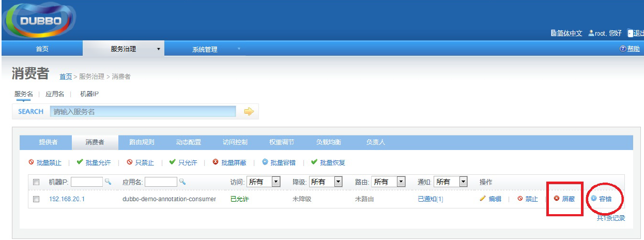Open the 降级 filter dropdown
The image size is (644, 240).
pos(326,182)
